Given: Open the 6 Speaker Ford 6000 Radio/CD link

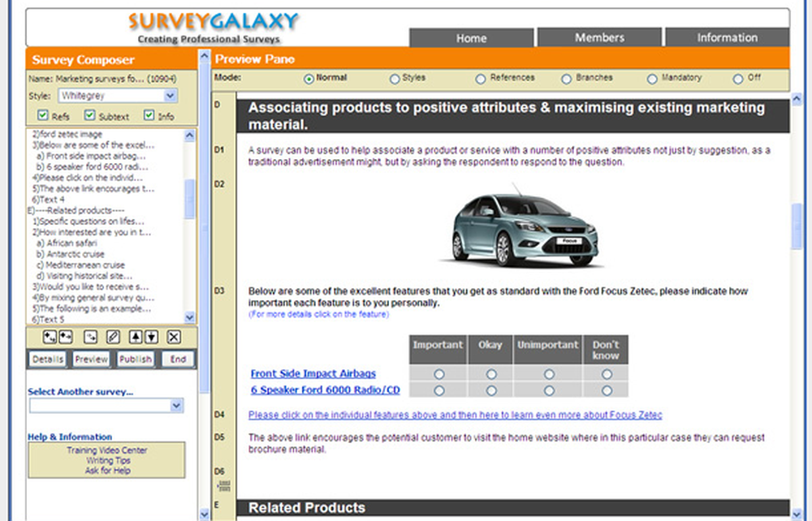Looking at the screenshot, I should tap(326, 390).
